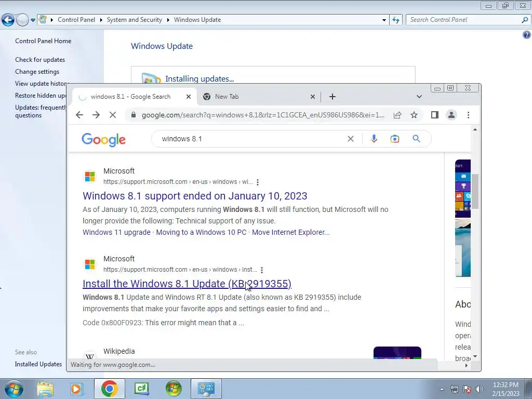Select the windows 8.1 Google Search tab
This screenshot has width=532, height=399.
click(135, 97)
